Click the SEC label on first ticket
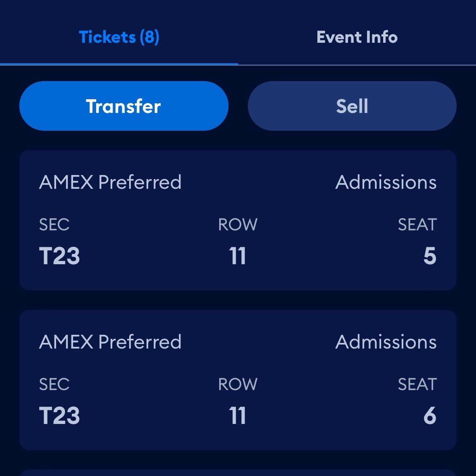The width and height of the screenshot is (476, 476). pos(55,224)
